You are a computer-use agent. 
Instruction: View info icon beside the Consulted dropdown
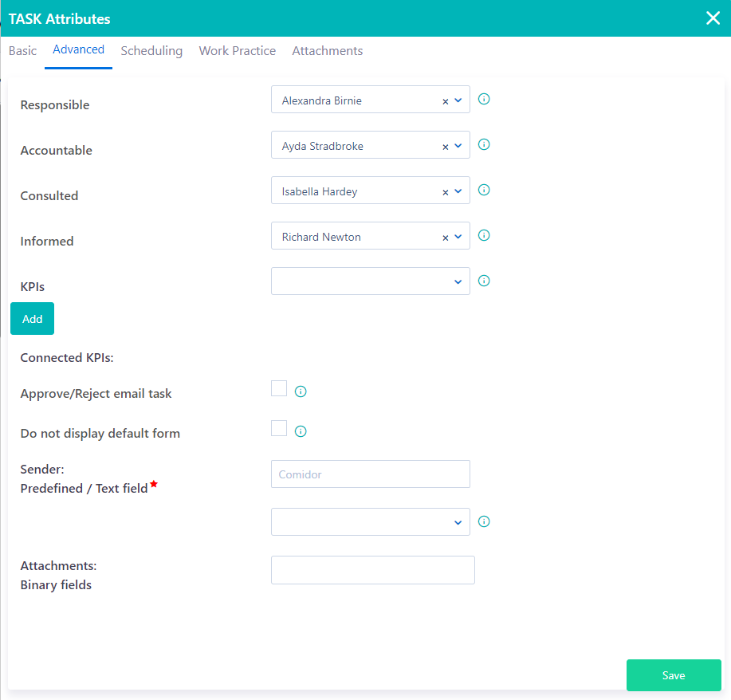click(483, 190)
